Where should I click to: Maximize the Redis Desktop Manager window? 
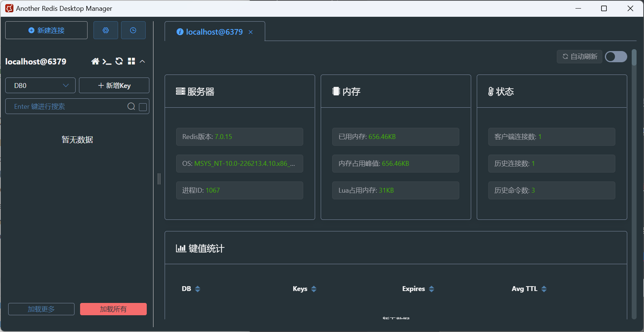pos(604,8)
